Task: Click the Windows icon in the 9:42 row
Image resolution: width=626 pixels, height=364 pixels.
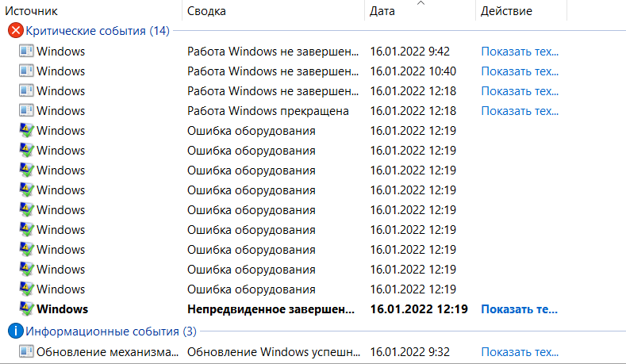Action: click(26, 51)
